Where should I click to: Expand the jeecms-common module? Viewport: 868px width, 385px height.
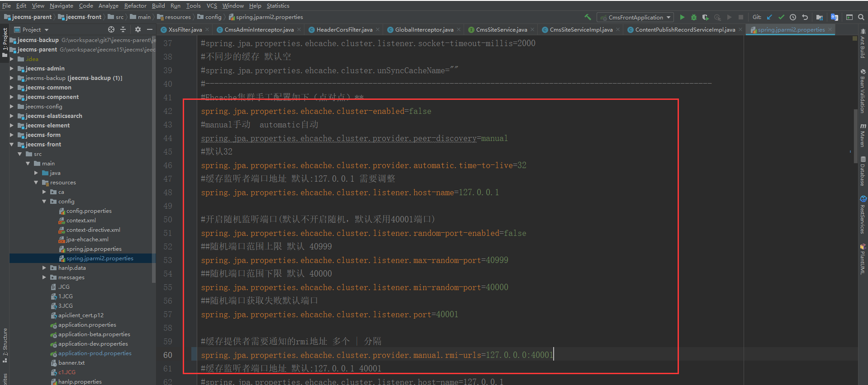coord(12,88)
